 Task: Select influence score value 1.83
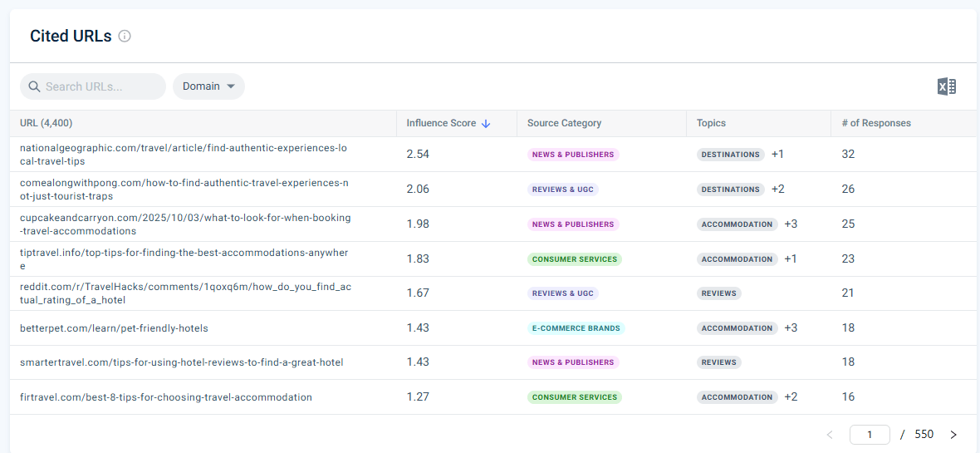[x=418, y=259]
